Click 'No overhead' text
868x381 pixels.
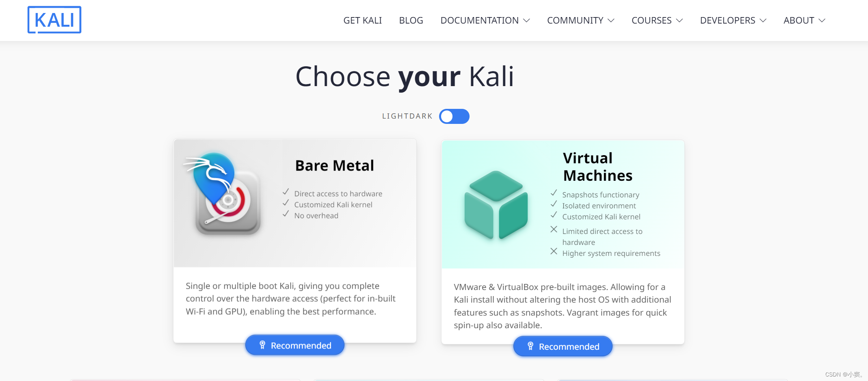(316, 216)
